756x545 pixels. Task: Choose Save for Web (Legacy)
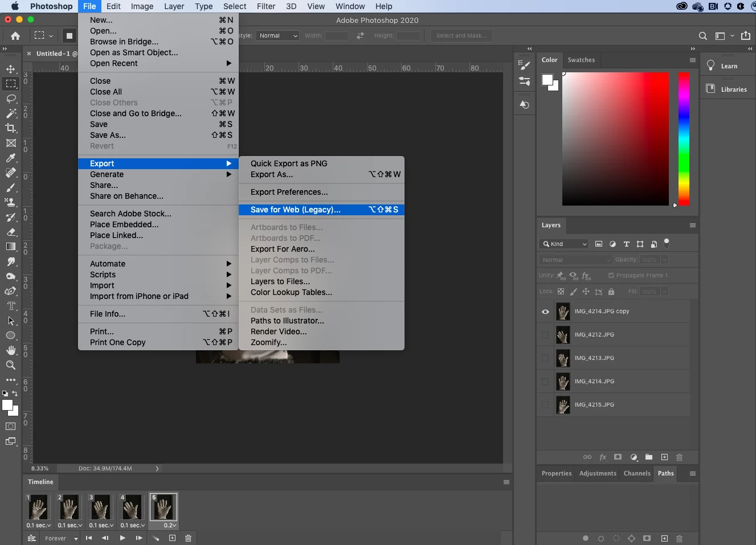(x=322, y=210)
